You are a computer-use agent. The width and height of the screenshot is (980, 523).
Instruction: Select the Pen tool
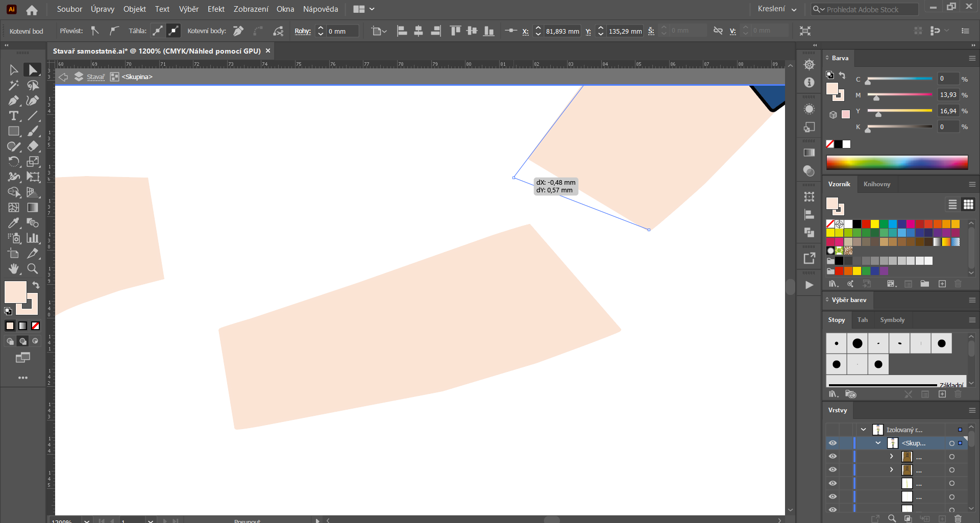(13, 101)
